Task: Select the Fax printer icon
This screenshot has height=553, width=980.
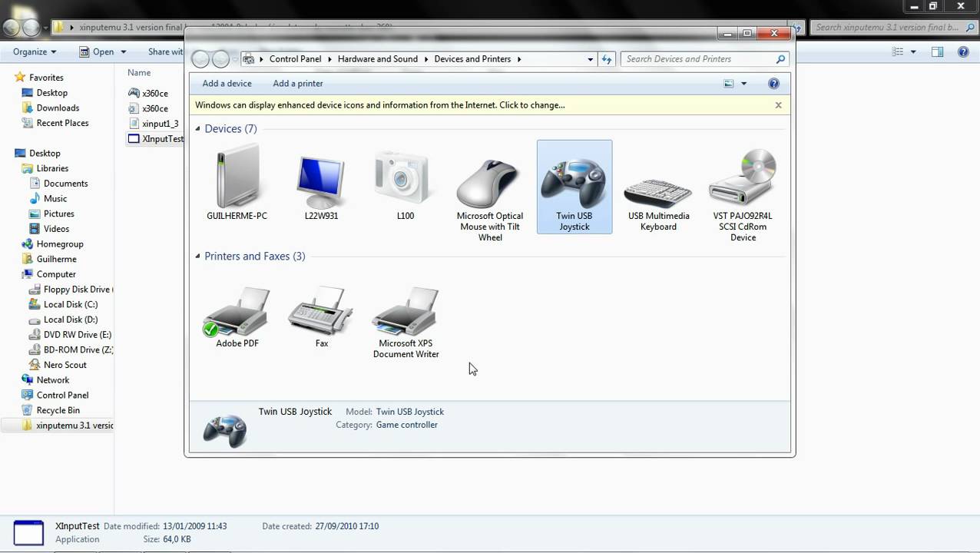Action: point(321,316)
